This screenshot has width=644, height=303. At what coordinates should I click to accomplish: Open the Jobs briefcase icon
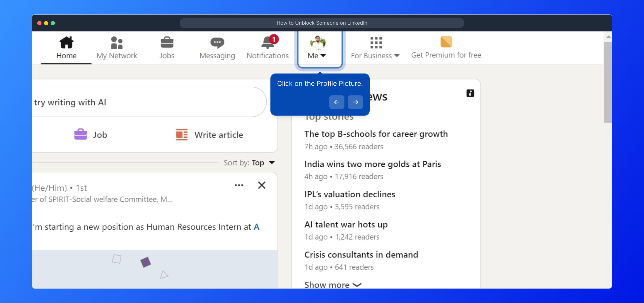click(x=167, y=43)
